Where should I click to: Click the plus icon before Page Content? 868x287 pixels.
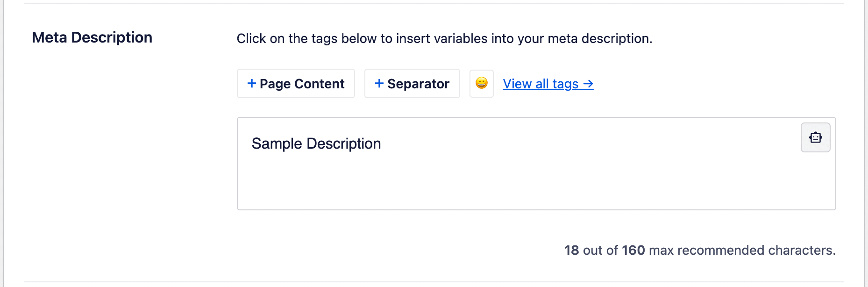coord(251,83)
